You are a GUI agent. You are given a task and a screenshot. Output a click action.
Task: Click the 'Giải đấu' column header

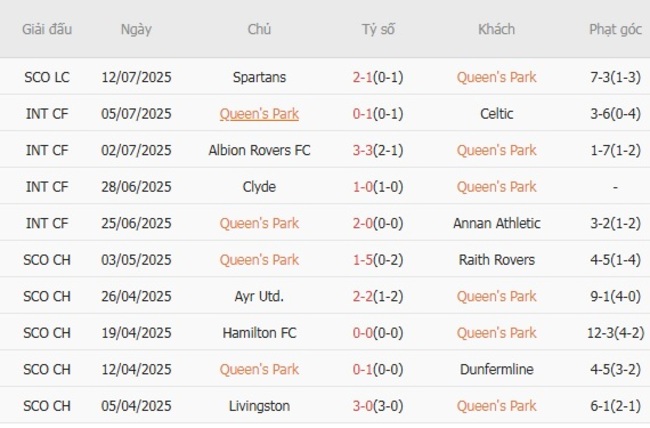(x=47, y=30)
